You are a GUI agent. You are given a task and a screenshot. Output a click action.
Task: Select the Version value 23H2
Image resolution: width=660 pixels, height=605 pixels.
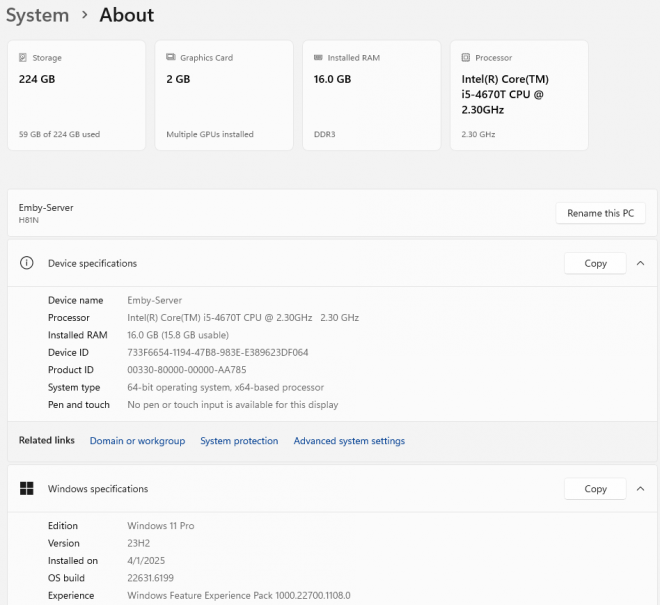click(x=138, y=543)
